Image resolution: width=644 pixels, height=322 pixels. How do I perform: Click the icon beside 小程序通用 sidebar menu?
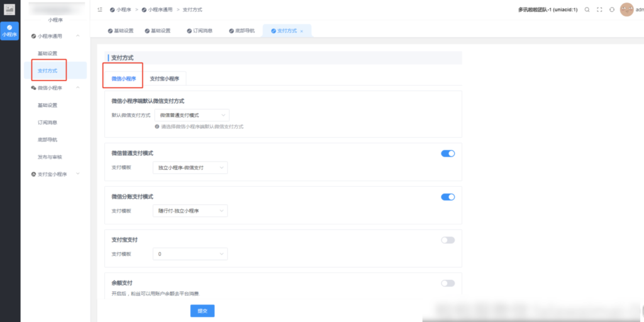tap(34, 36)
